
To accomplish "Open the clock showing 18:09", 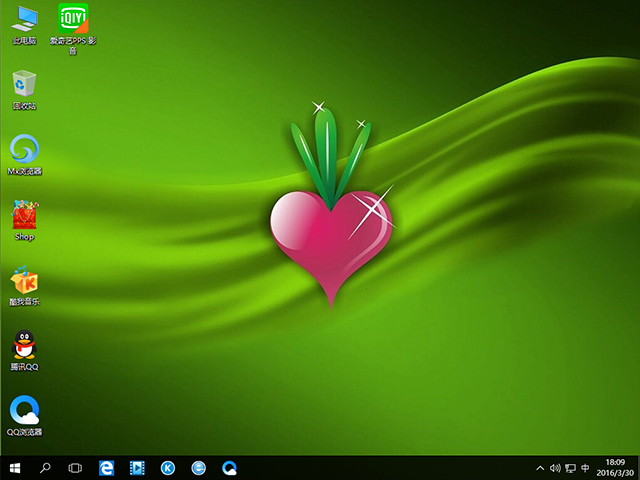I will pyautogui.click(x=613, y=467).
